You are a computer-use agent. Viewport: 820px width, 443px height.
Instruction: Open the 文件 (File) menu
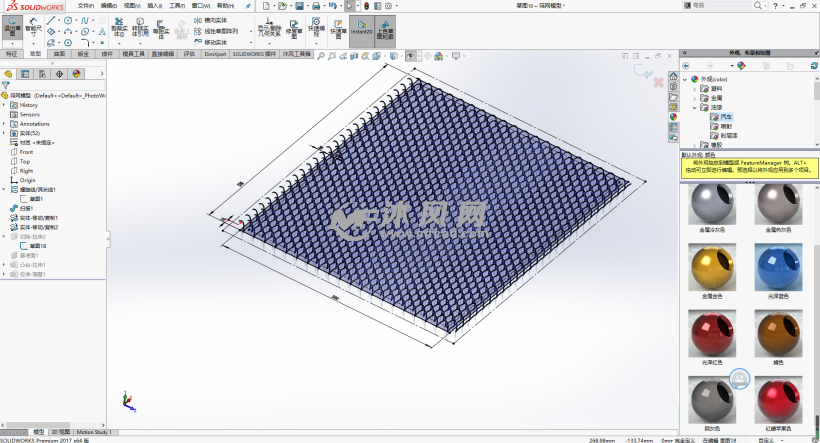coord(86,6)
